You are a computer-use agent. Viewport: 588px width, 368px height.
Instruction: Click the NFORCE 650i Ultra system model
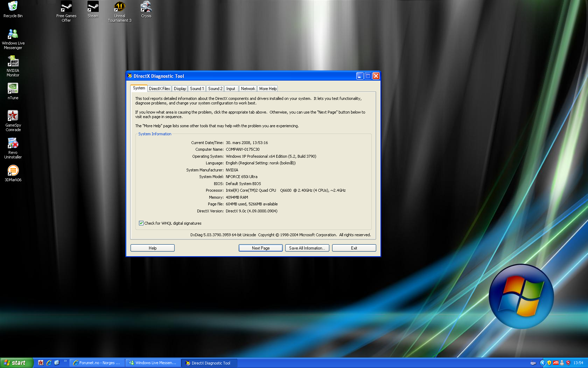(x=241, y=177)
